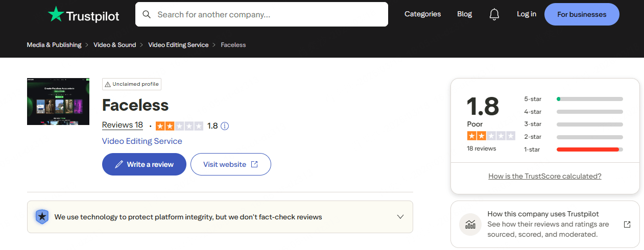The height and width of the screenshot is (250, 644).
Task: Open Video Editing Service category link under Faceless
Action: coord(142,141)
